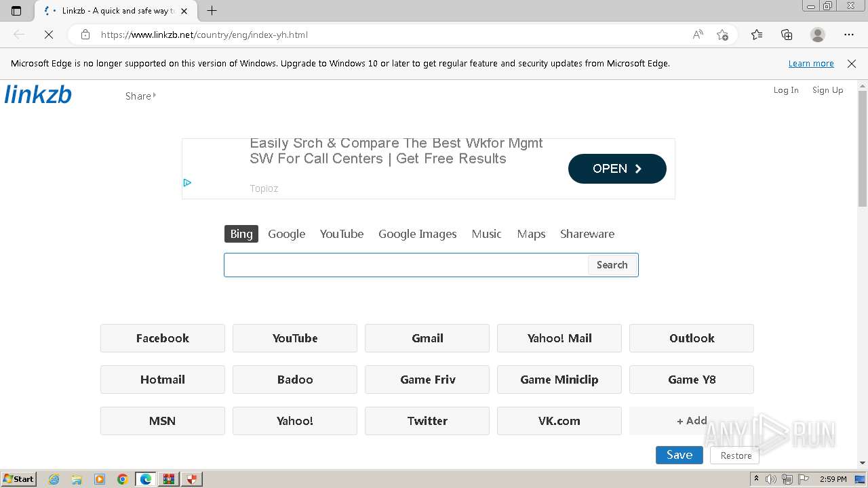The width and height of the screenshot is (868, 488).
Task: Select the Maps search tab
Action: click(x=531, y=234)
